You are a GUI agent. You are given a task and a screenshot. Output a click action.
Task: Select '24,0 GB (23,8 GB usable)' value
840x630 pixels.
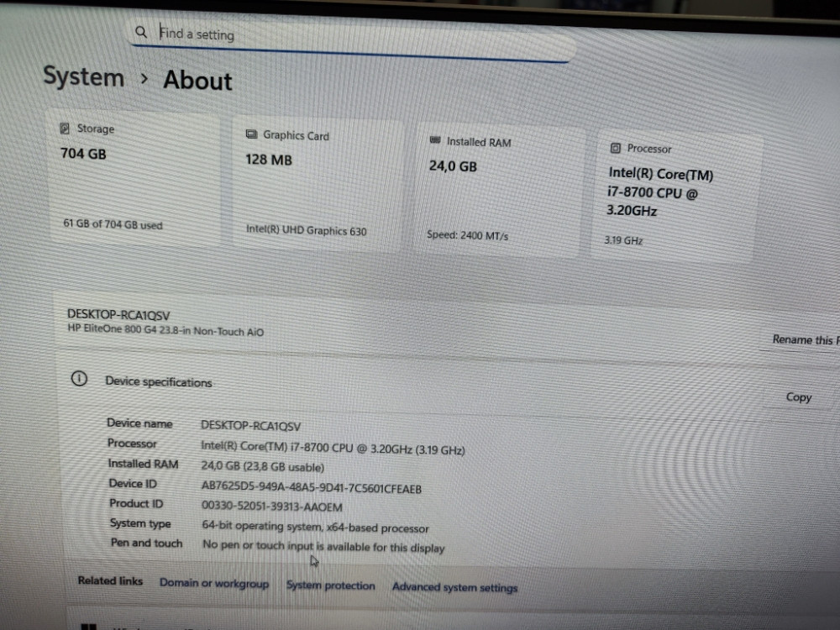(x=262, y=466)
